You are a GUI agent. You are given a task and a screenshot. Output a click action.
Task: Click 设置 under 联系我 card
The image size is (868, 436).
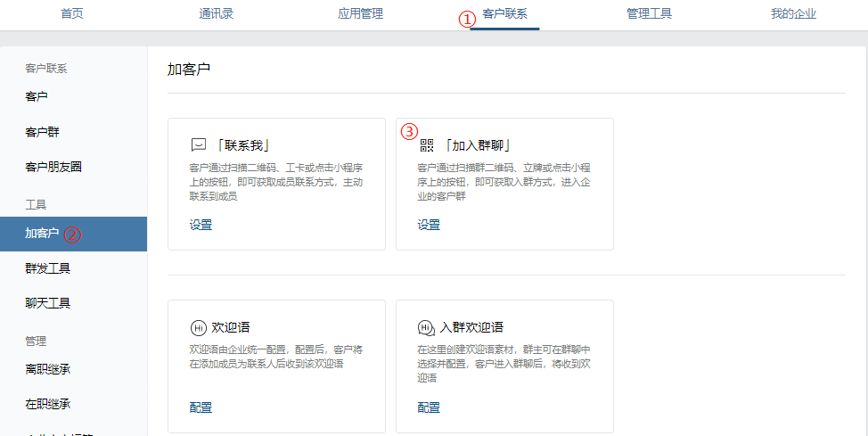point(201,225)
